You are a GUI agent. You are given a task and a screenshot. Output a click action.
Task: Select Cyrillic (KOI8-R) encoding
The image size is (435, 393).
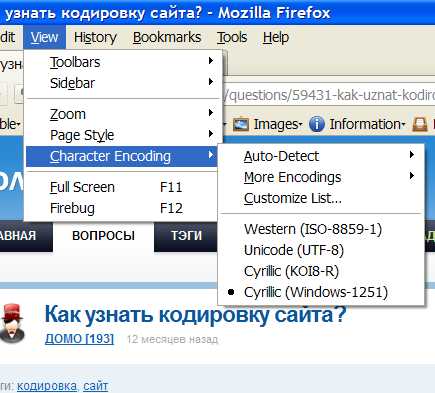[321, 271]
